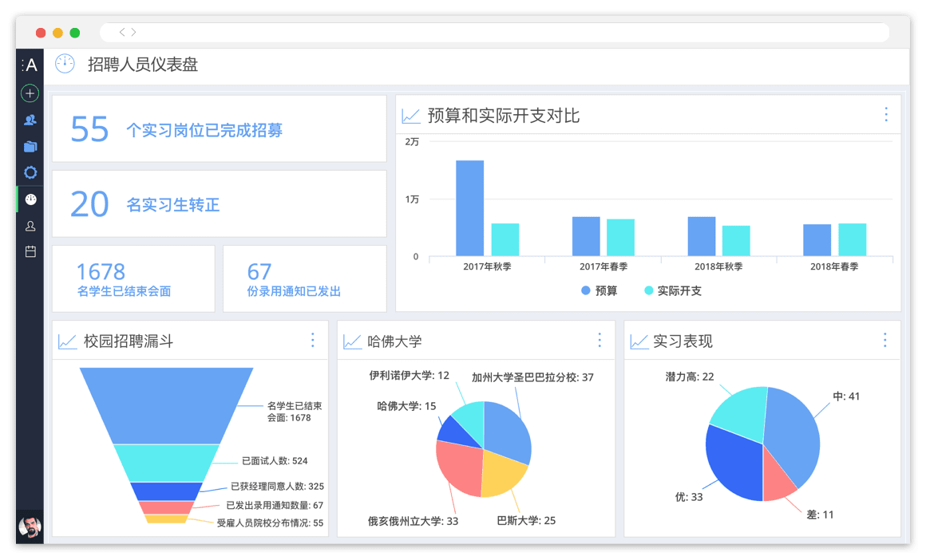This screenshot has height=560, width=926.
Task: Select the dashboard gauge icon in sidebar
Action: tap(30, 199)
